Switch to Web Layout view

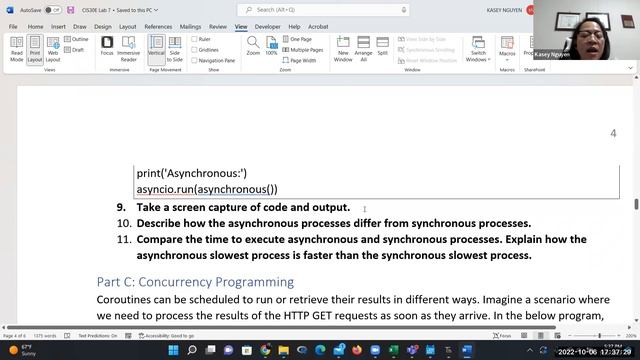[53, 49]
